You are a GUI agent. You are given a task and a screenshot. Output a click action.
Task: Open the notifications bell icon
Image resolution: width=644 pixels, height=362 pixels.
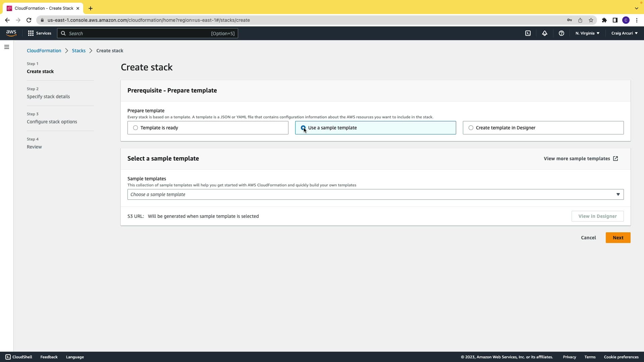point(544,33)
